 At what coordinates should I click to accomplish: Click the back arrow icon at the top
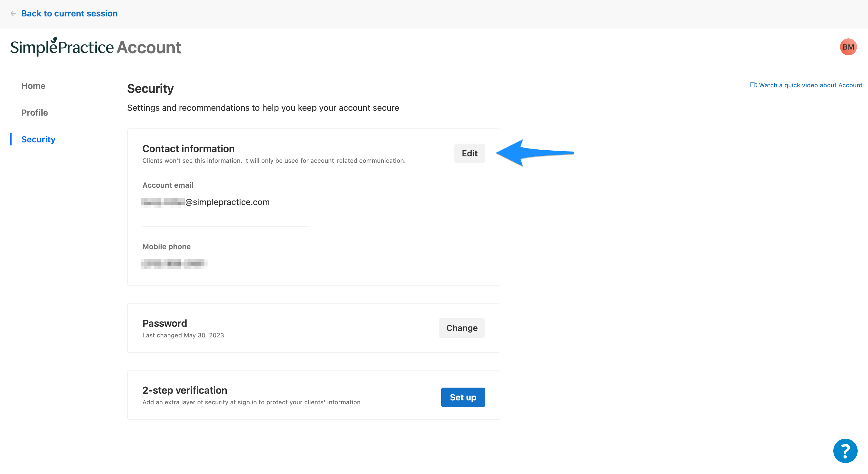13,13
